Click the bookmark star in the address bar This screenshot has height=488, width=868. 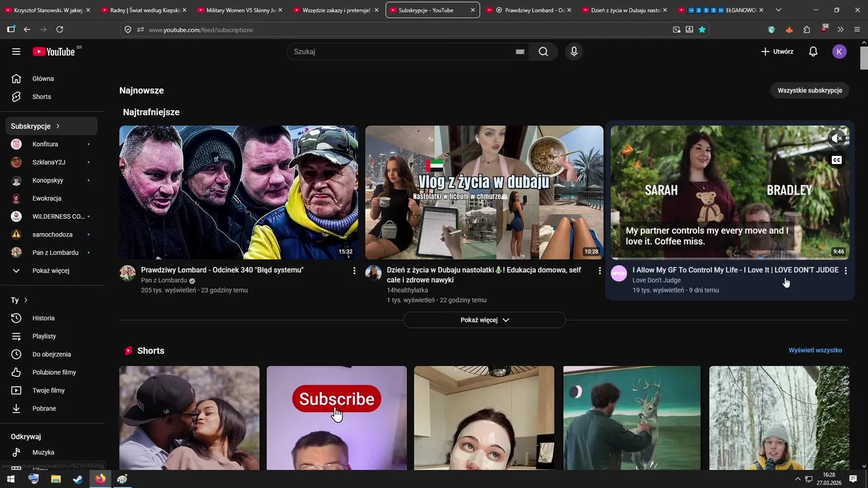pyautogui.click(x=702, y=30)
